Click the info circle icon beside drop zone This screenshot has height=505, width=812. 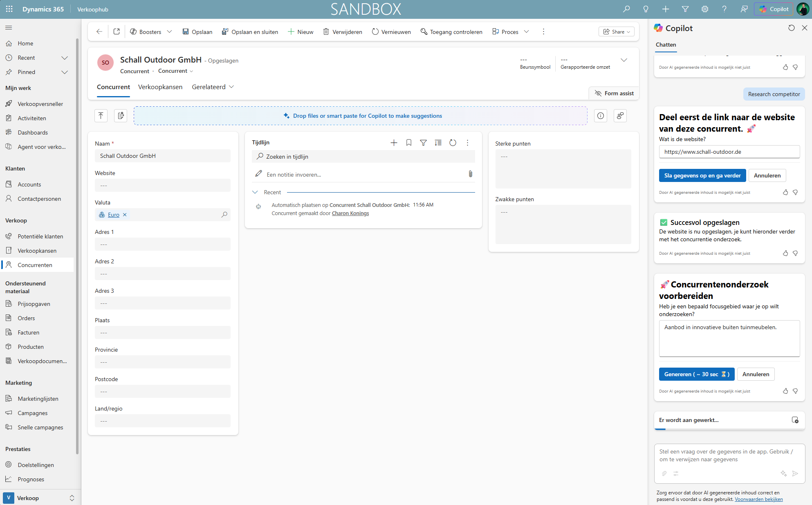[x=600, y=116]
